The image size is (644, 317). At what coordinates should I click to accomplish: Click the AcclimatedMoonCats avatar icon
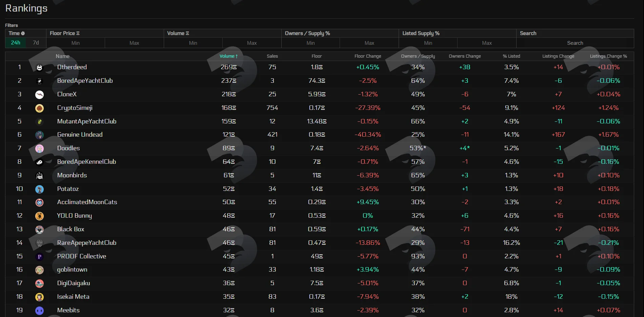tap(40, 202)
